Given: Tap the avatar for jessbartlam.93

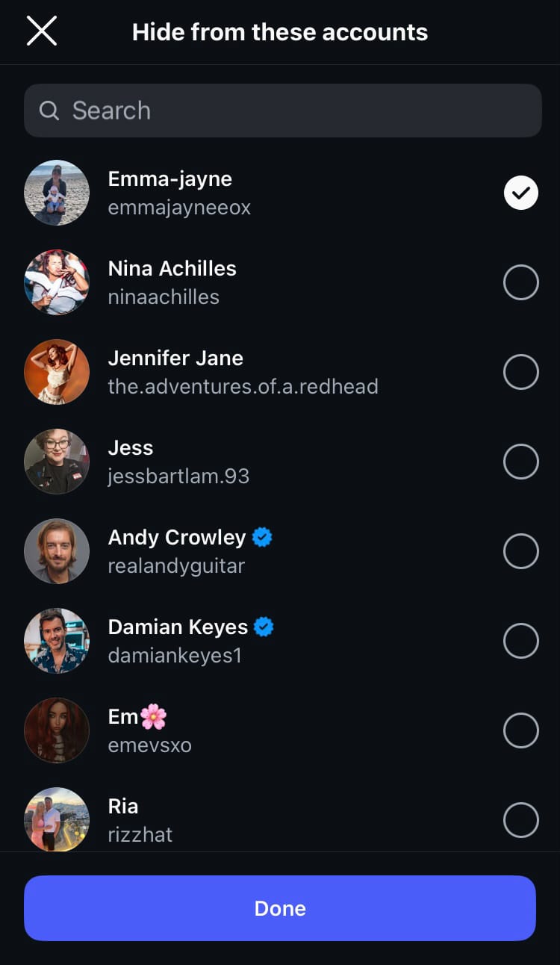Looking at the screenshot, I should coord(57,462).
